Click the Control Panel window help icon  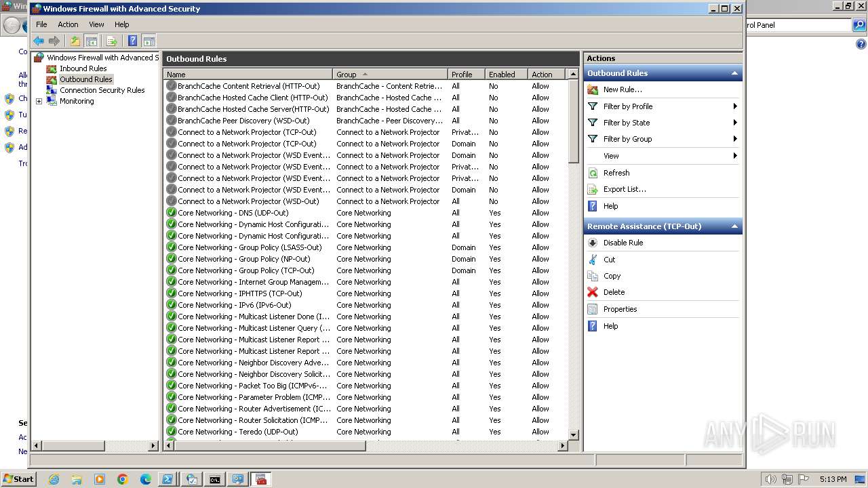pyautogui.click(x=861, y=44)
